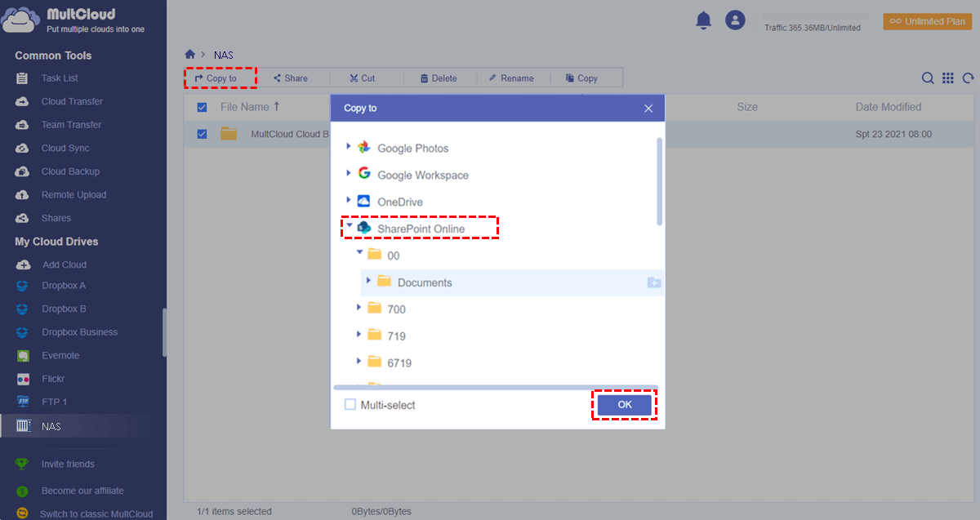Click the Rename toolbar button
This screenshot has height=520, width=980.
511,78
